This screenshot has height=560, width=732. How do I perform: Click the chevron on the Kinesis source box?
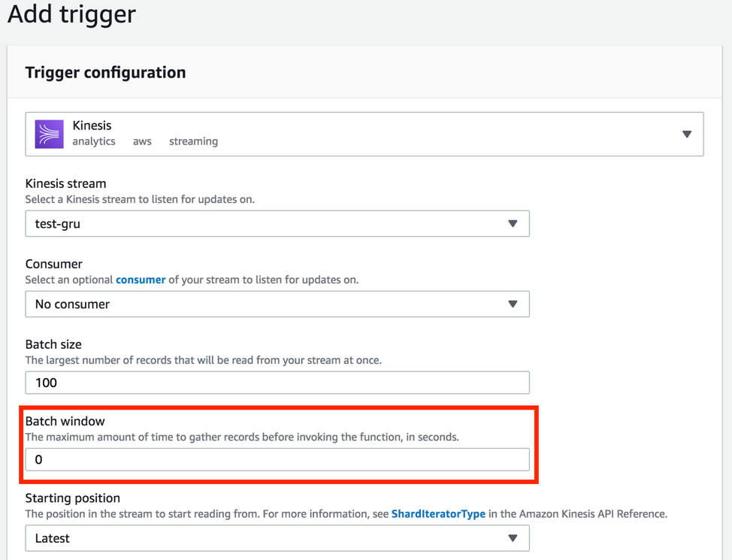[687, 133]
